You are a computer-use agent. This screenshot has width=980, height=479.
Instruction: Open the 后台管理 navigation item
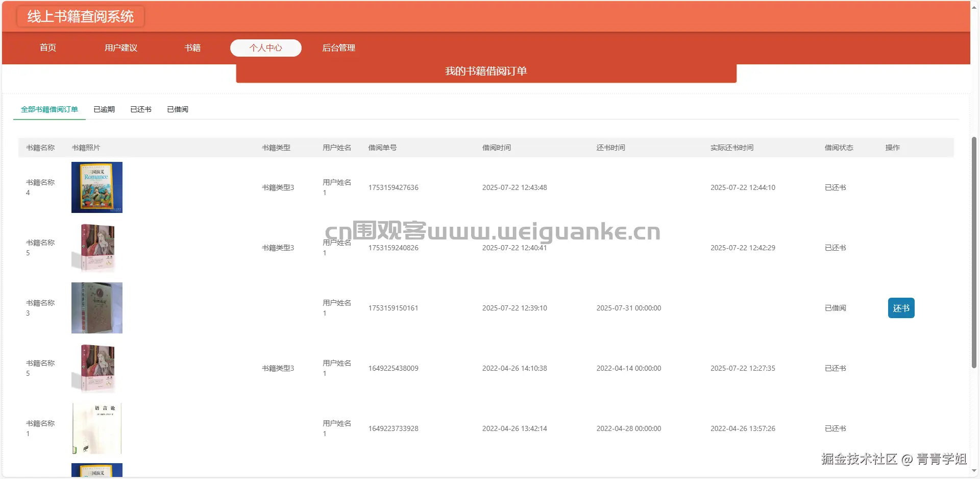339,47
